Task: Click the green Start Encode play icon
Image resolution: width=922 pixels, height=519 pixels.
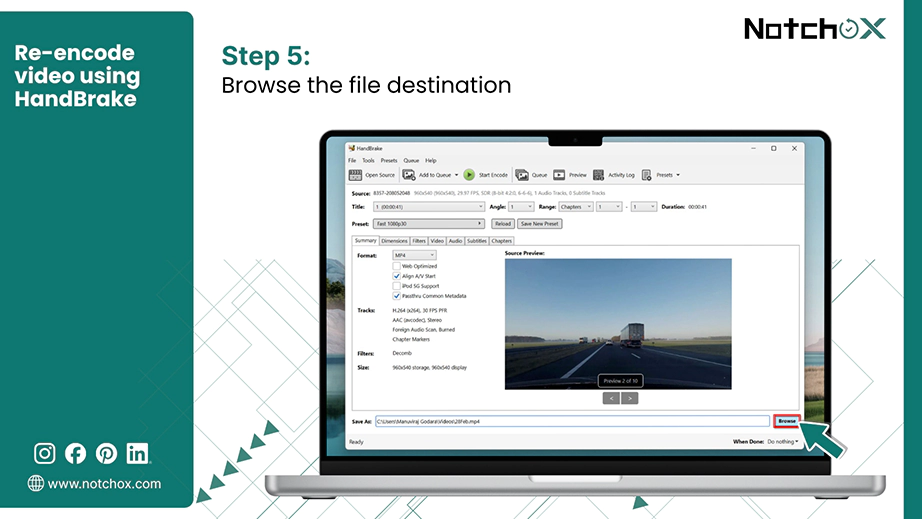Action: tap(469, 175)
